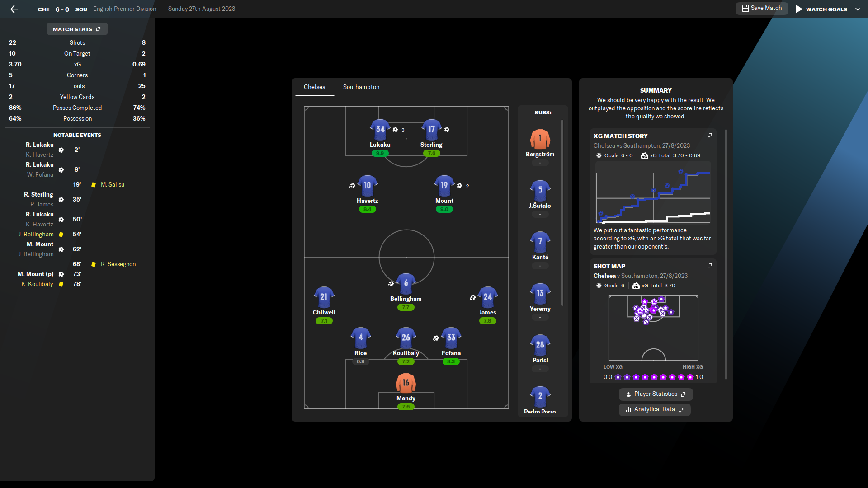Open the Player Statistics button
The height and width of the screenshot is (488, 868).
pyautogui.click(x=655, y=394)
